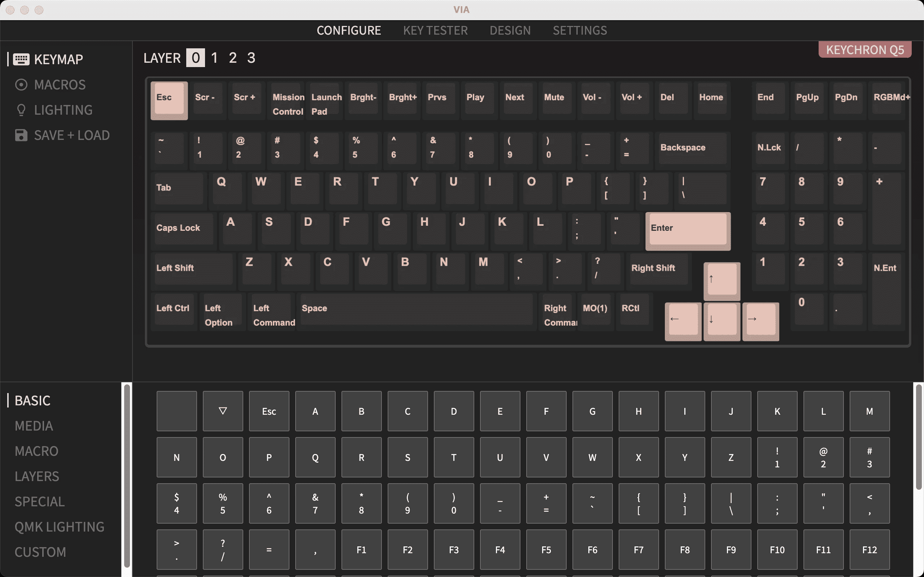Image resolution: width=924 pixels, height=577 pixels.
Task: Open the Macros editor via target icon
Action: click(21, 84)
